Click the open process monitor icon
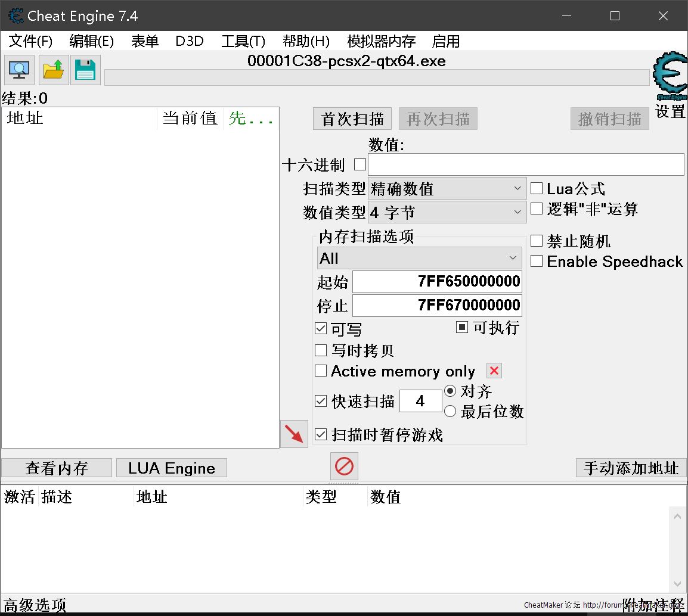 [x=19, y=70]
